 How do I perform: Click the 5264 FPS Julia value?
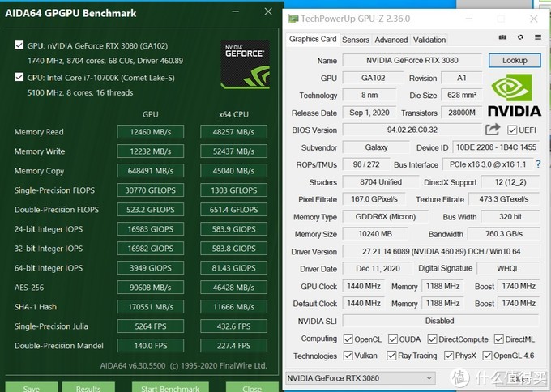(151, 326)
